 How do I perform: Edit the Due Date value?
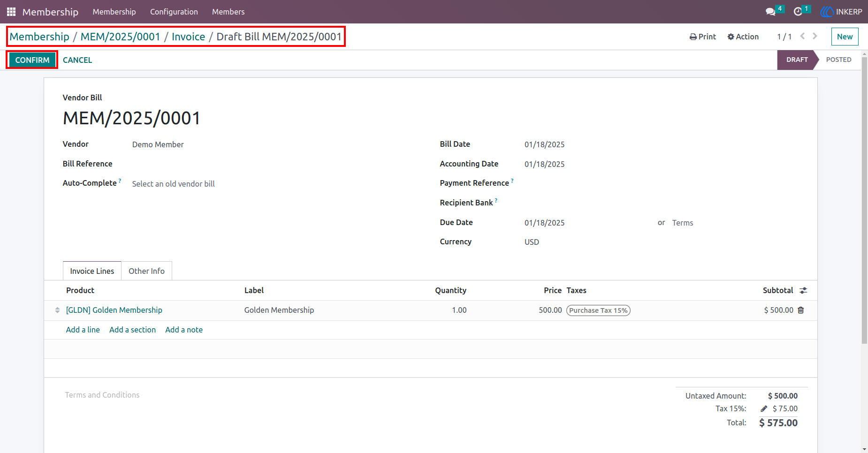pos(544,223)
